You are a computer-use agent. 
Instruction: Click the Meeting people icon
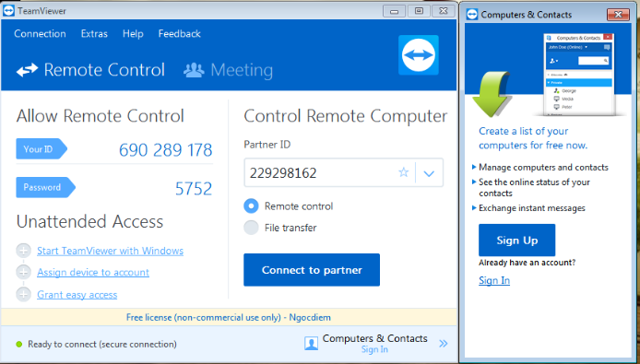coord(194,70)
